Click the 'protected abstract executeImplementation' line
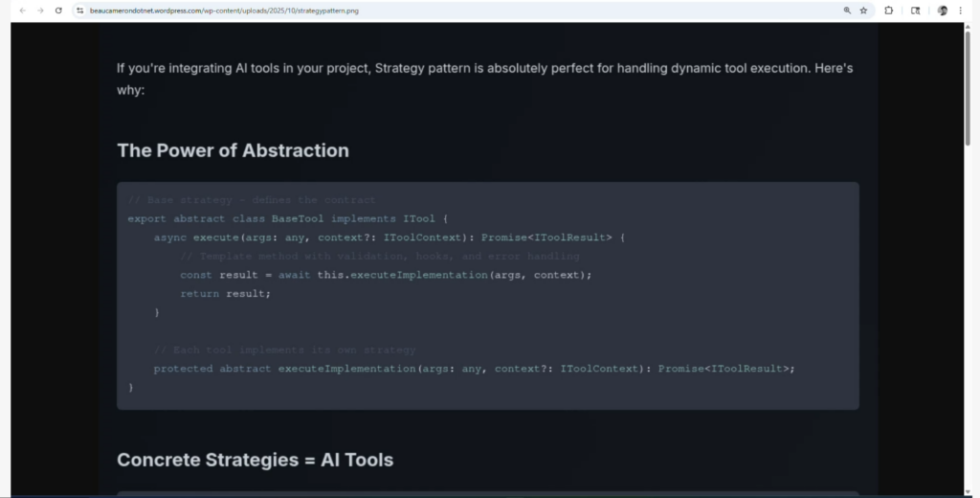 [x=474, y=369]
